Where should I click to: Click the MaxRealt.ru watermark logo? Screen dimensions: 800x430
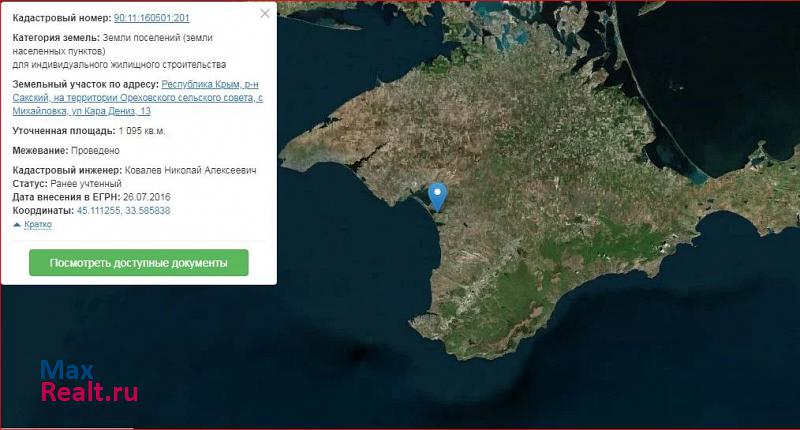click(88, 380)
